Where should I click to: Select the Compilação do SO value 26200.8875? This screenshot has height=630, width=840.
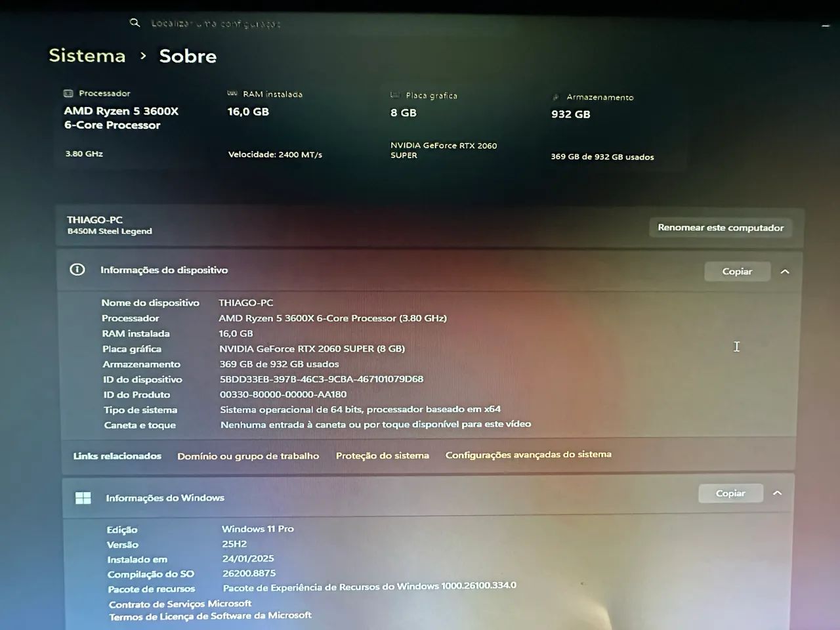[249, 574]
